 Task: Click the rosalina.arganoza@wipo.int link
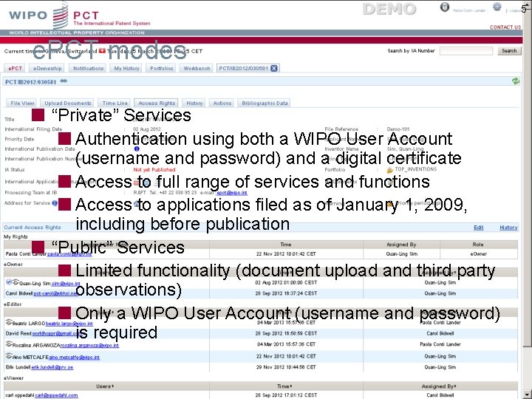click(x=89, y=345)
